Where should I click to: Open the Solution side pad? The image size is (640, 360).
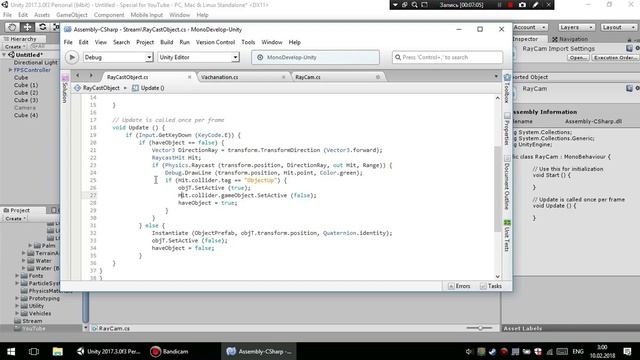[65, 89]
